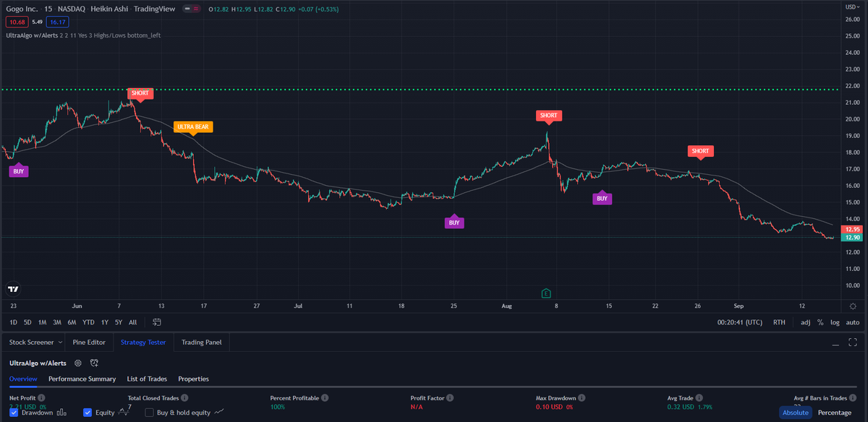Click the alarm clock alert icon beside UltraAlgo w/Alerts
868x422 pixels.
click(x=95, y=363)
